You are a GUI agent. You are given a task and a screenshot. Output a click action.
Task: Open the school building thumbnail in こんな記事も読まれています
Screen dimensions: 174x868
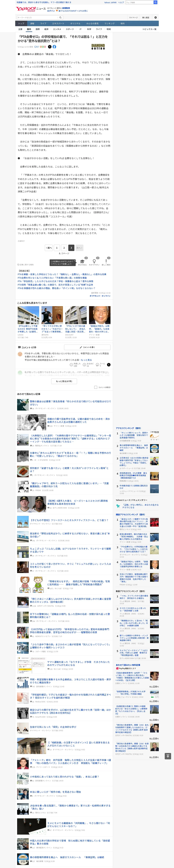point(28,315)
